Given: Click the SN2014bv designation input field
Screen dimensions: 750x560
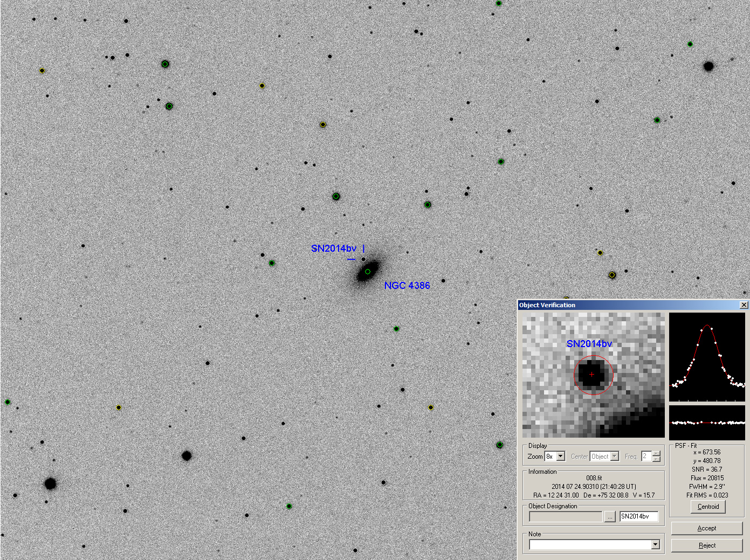Looking at the screenshot, I should [639, 516].
